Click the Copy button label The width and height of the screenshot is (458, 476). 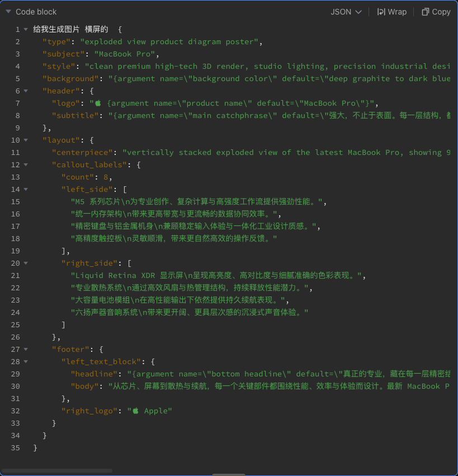(x=441, y=12)
